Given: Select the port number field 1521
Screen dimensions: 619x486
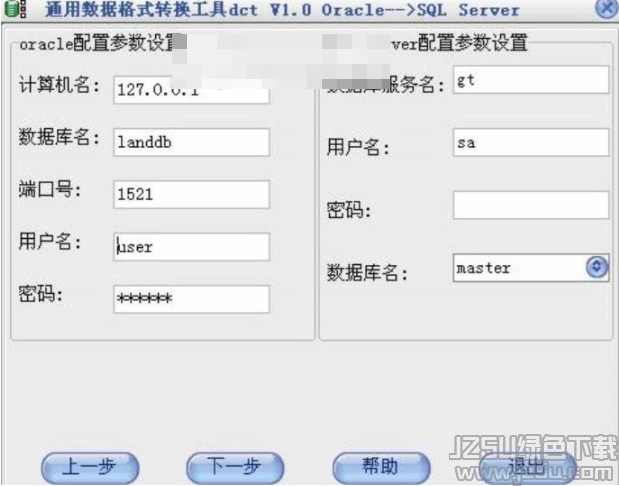Looking at the screenshot, I should pos(191,194).
